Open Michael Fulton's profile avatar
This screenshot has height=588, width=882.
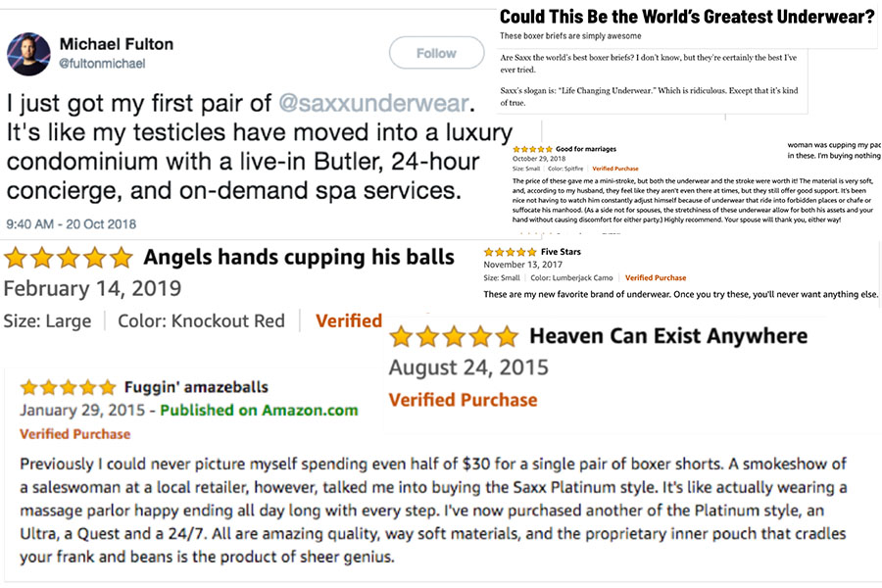28,54
